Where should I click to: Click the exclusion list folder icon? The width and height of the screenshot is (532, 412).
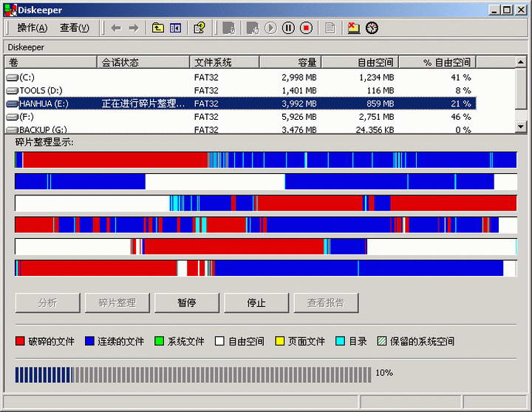[353, 28]
